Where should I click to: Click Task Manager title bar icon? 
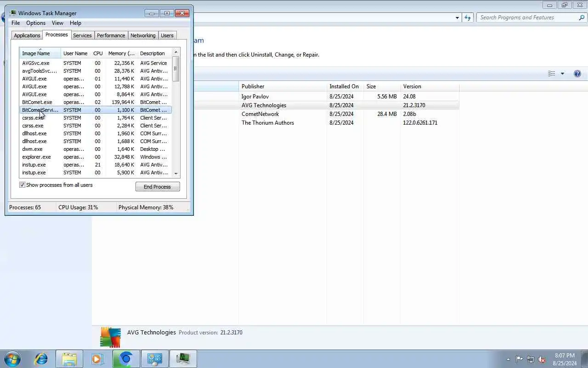click(13, 13)
